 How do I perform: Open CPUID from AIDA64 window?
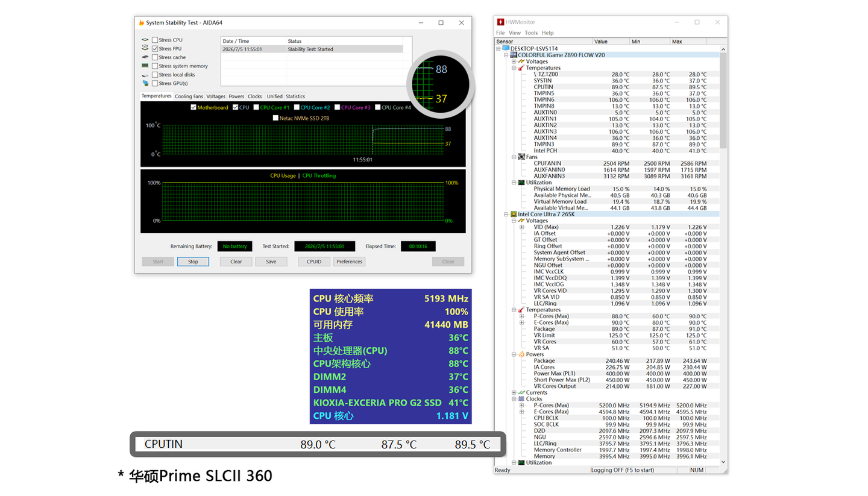(x=314, y=262)
